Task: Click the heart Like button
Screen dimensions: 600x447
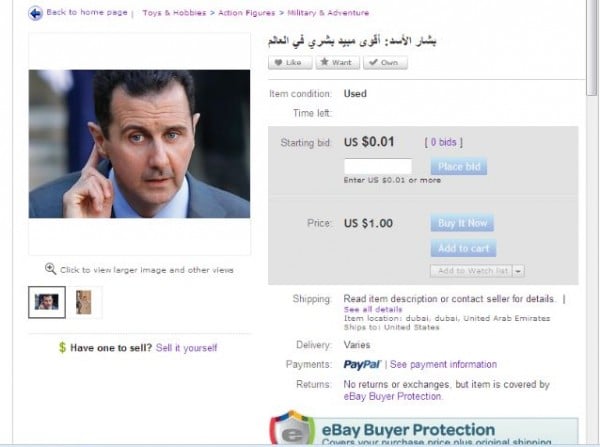Action: pyautogui.click(x=290, y=62)
